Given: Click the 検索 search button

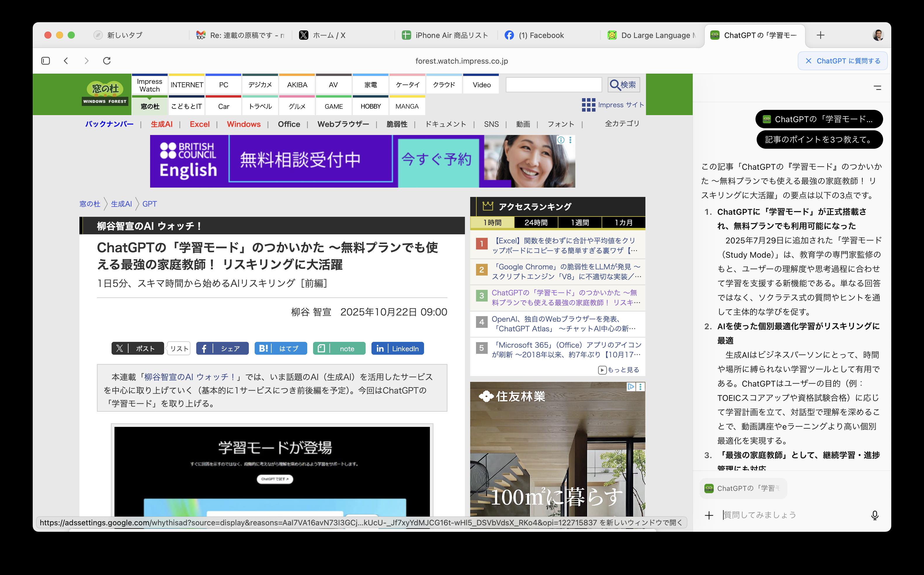Looking at the screenshot, I should (623, 84).
